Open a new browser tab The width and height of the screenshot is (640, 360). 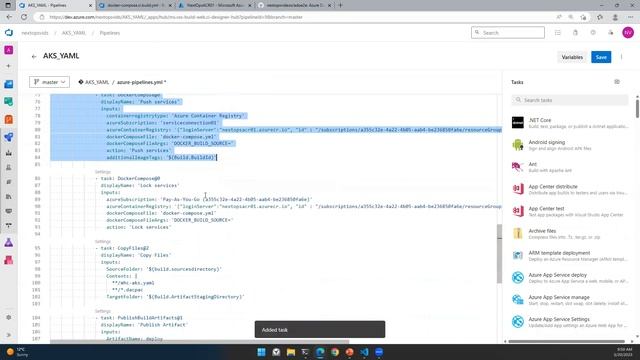point(340,5)
